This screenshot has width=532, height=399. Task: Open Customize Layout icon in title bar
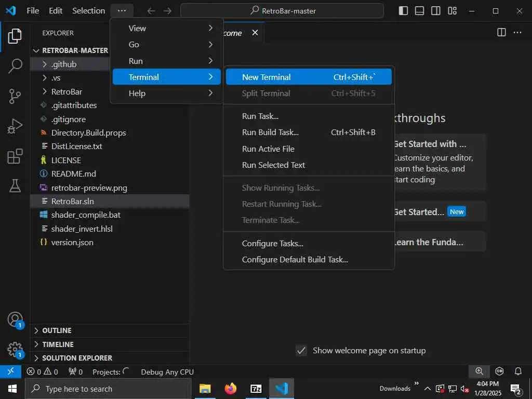453,11
